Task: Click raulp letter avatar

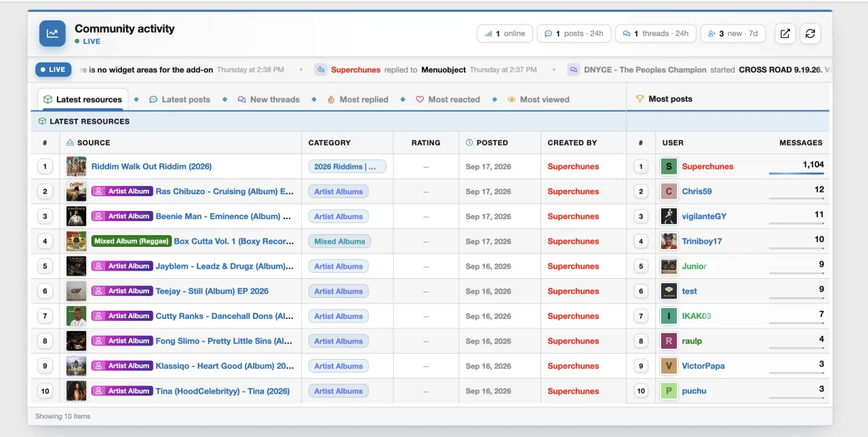Action: 669,341
